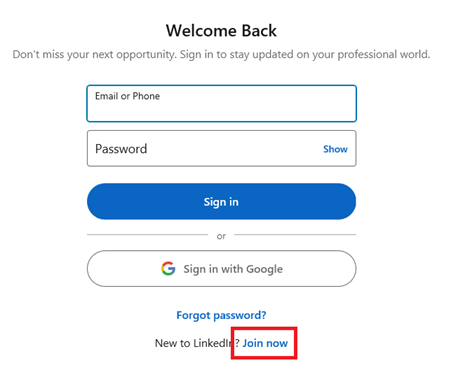Click the divider line right of "or"
Viewport: 451px width, 370px height.
point(295,235)
